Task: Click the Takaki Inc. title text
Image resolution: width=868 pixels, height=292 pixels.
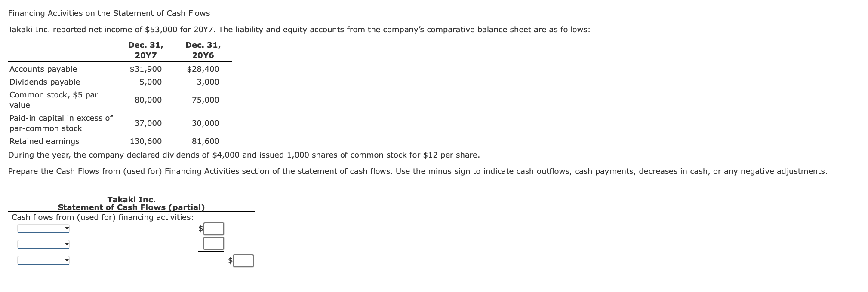Action: point(132,200)
